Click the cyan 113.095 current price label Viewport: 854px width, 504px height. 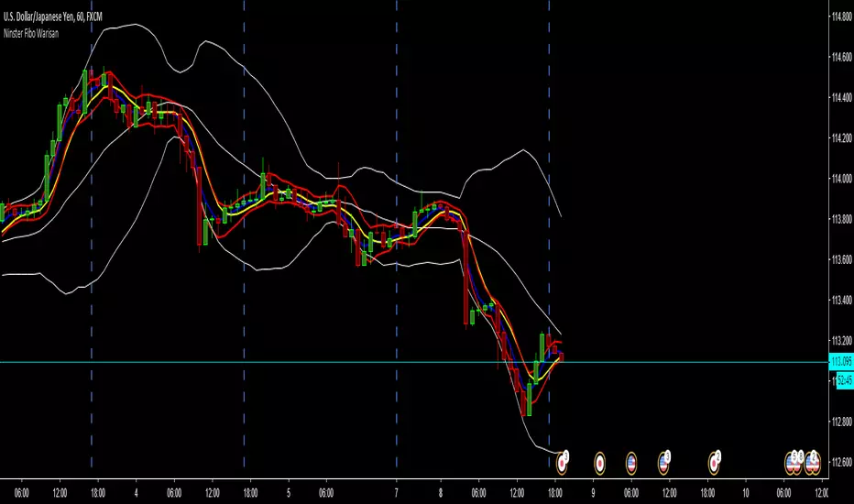841,361
